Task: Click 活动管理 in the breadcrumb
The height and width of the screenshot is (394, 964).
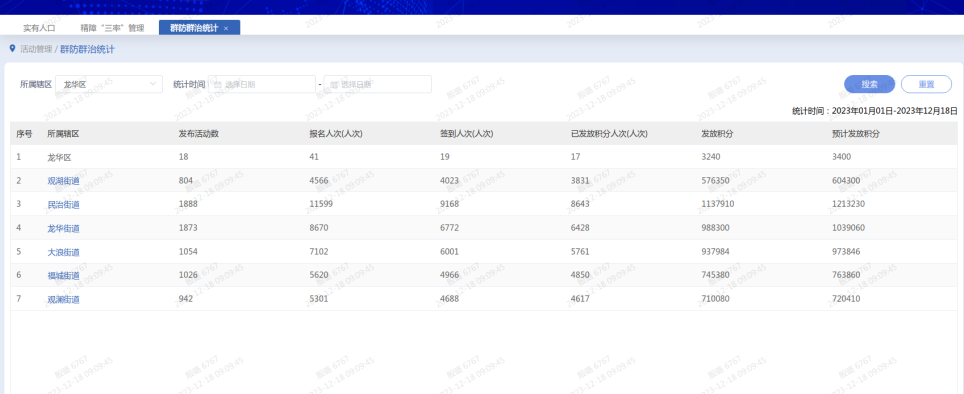Action: coord(36,49)
